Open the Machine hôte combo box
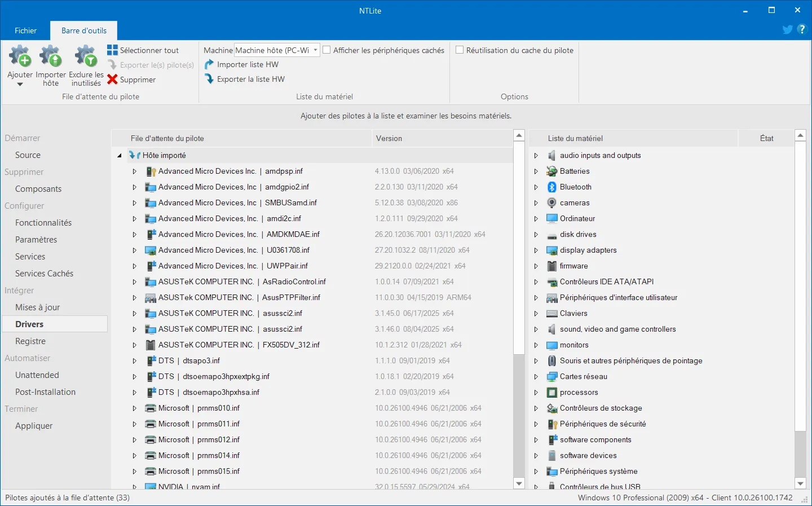Image resolution: width=812 pixels, height=506 pixels. (277, 50)
